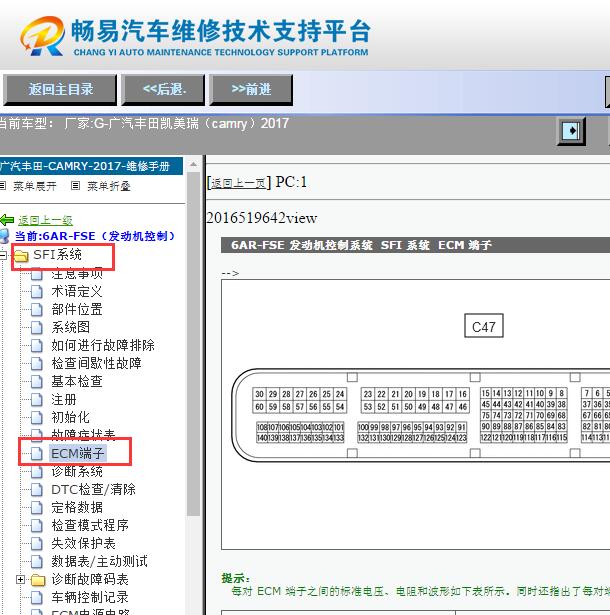Expand all menus with 菜单展开
Screen dimensions: 610x615
(x=35, y=186)
